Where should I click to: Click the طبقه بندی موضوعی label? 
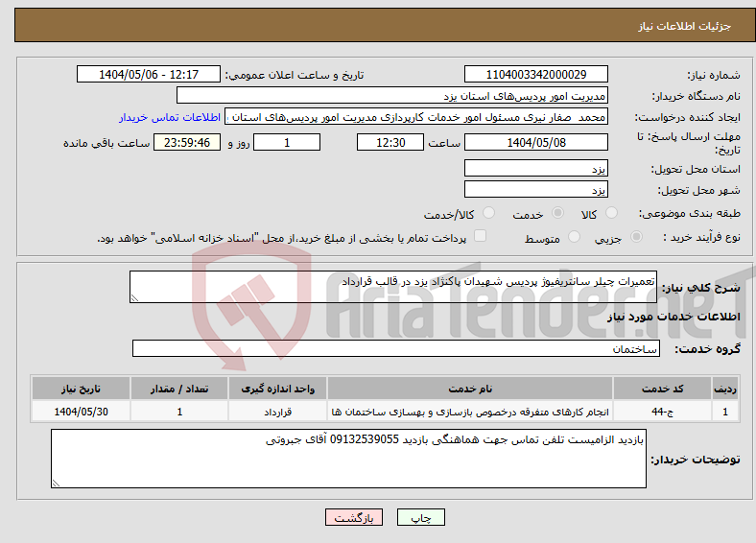point(690,213)
